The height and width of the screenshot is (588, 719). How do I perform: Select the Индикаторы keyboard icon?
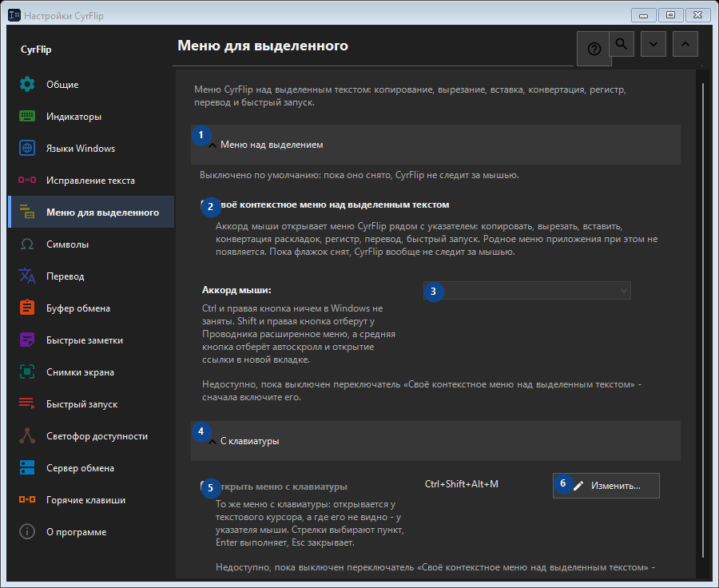click(x=27, y=117)
